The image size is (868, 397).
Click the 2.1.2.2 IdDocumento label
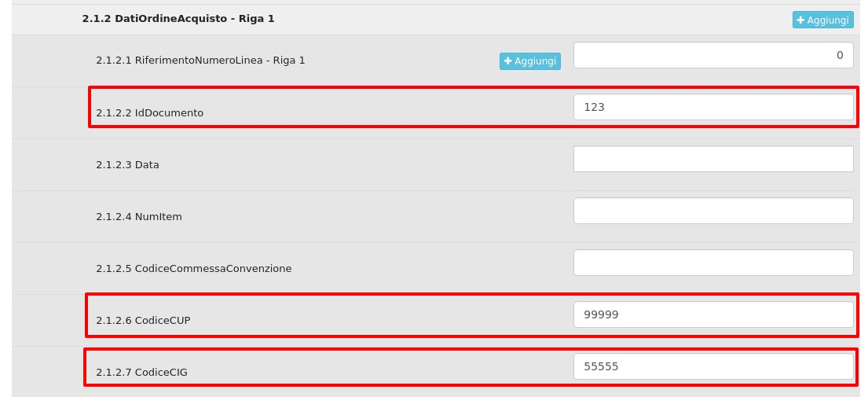click(149, 112)
